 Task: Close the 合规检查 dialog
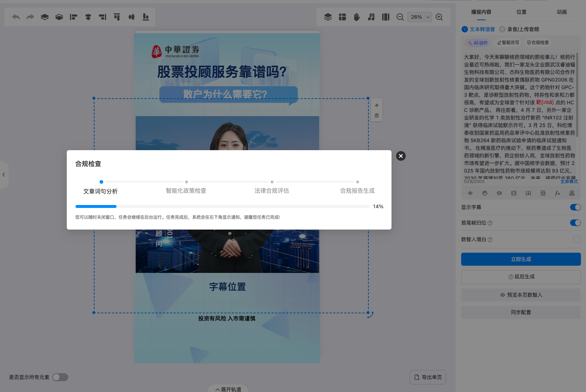tap(401, 156)
